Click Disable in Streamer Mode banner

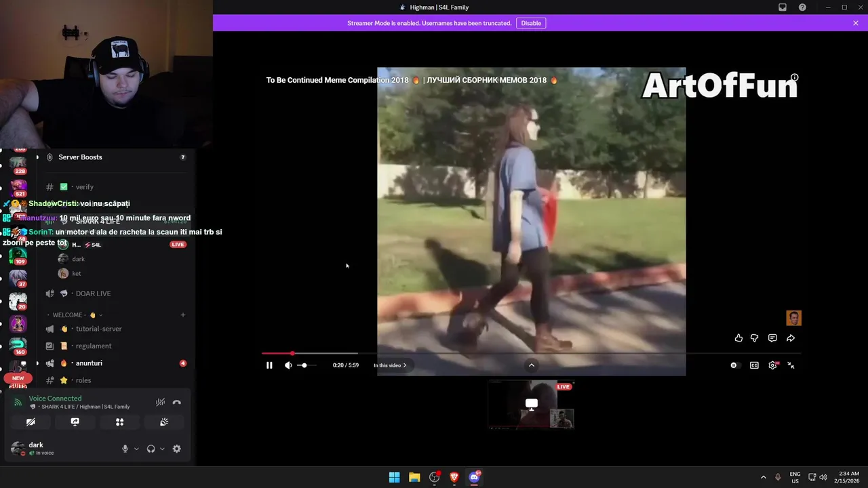[531, 23]
